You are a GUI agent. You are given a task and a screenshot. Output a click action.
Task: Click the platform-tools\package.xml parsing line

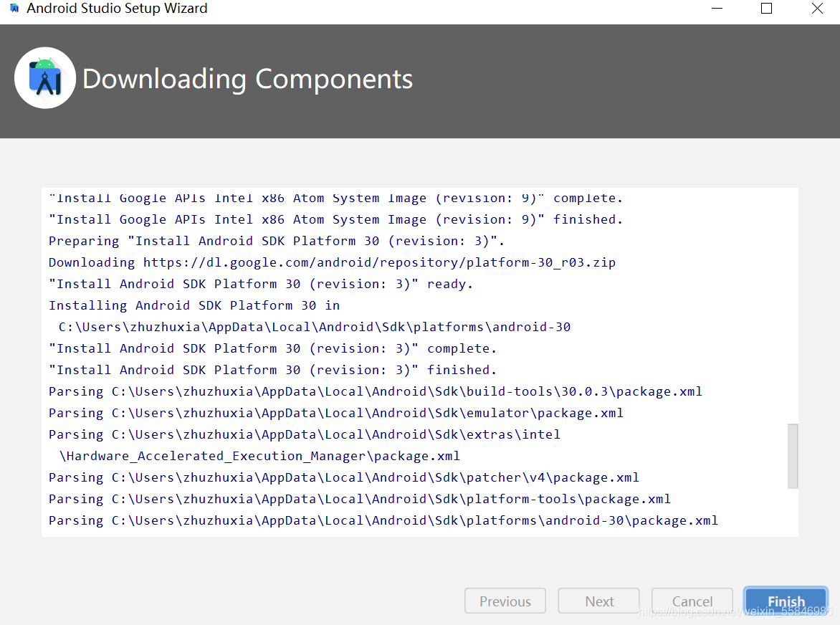tap(360, 499)
